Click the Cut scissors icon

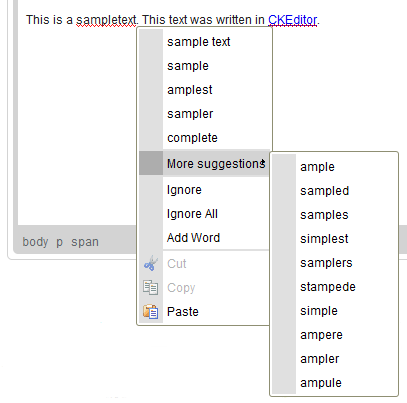point(151,263)
